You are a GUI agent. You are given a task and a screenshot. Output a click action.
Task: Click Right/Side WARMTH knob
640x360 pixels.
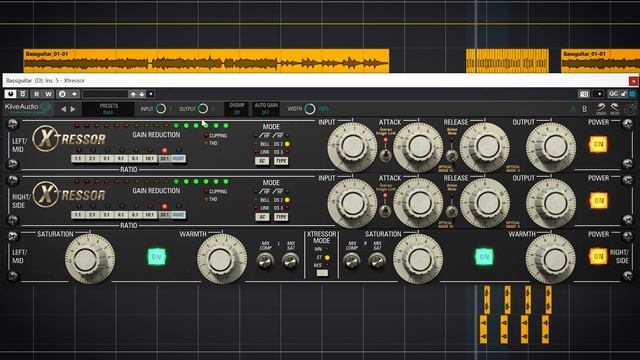(x=551, y=259)
